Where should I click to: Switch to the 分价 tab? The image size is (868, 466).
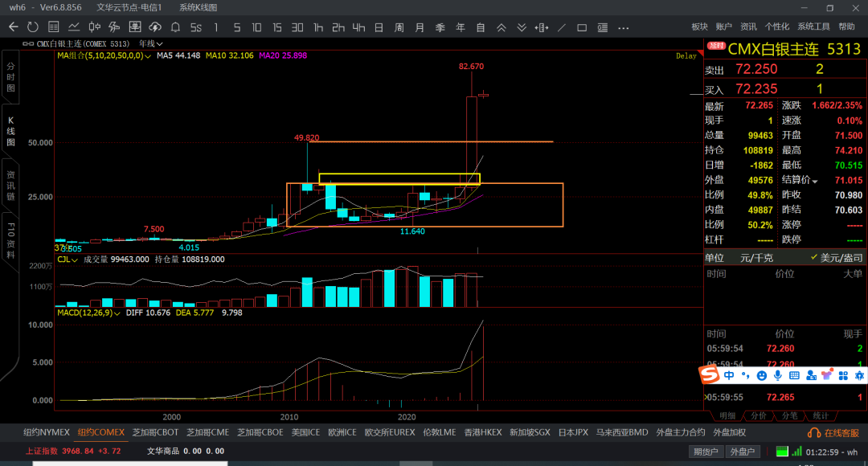click(x=758, y=415)
